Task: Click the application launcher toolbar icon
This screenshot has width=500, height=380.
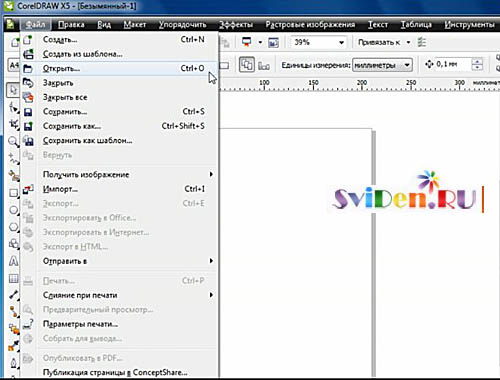Action: pos(246,42)
